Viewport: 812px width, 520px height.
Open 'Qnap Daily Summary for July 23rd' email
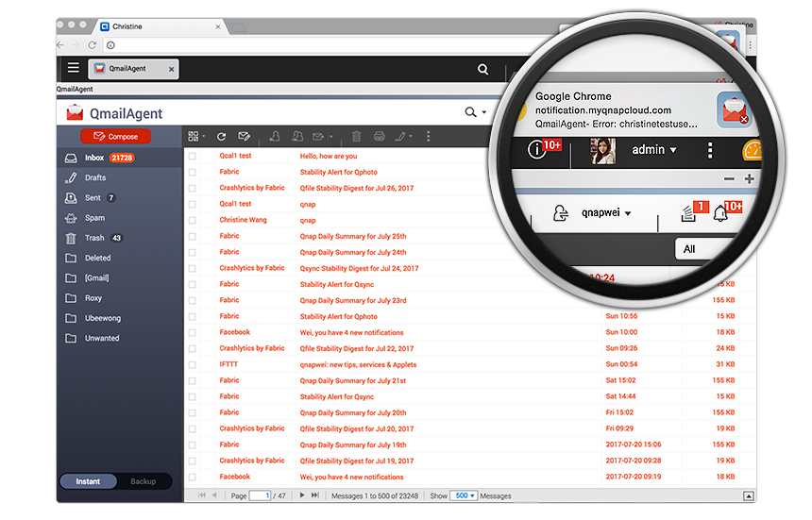[x=353, y=301]
